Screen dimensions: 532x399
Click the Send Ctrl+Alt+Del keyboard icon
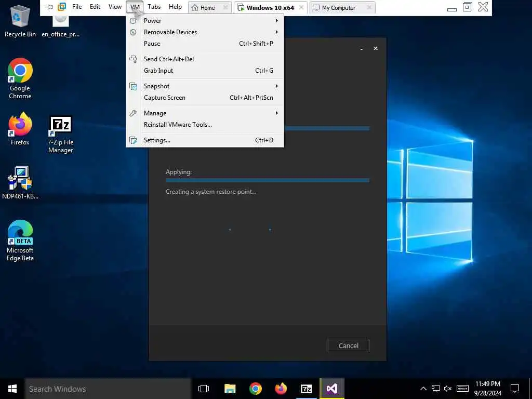pyautogui.click(x=133, y=59)
